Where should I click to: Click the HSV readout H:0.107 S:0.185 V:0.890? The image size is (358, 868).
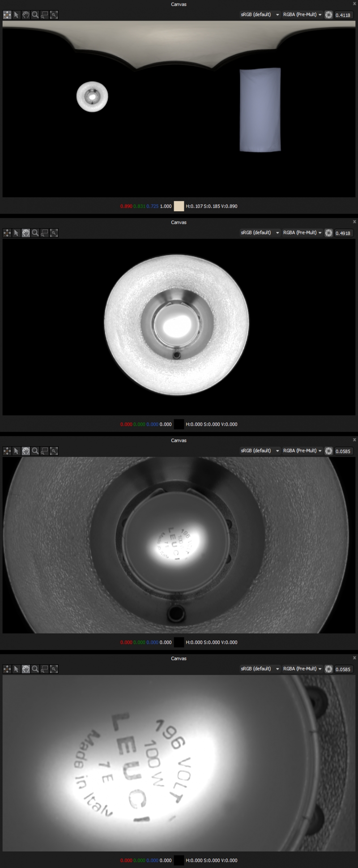[212, 206]
